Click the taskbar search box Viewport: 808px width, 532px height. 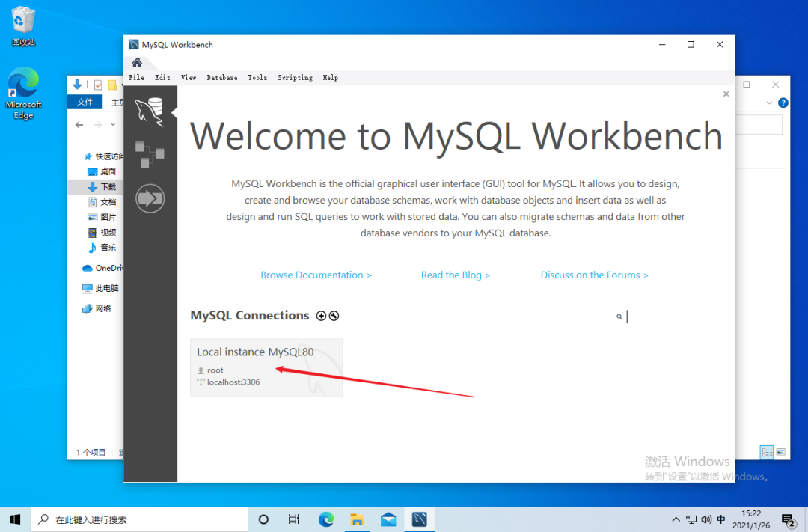tap(140, 519)
